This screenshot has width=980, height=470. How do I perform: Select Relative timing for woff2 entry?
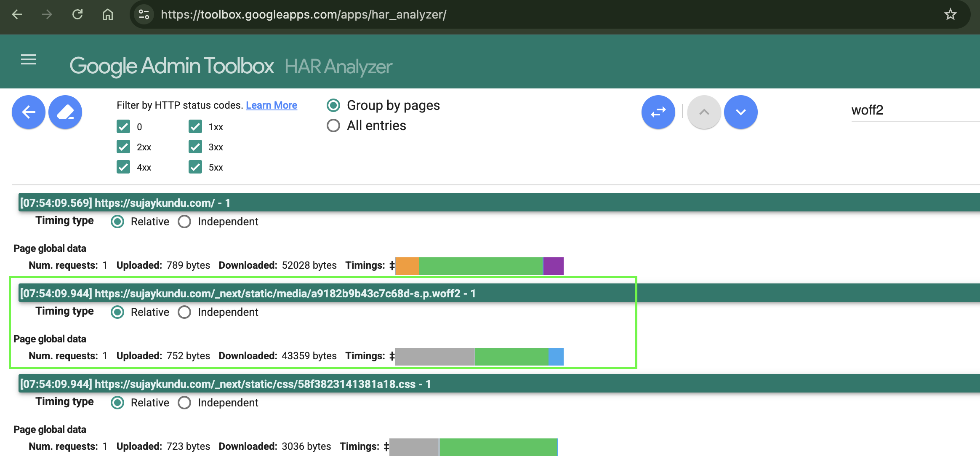pos(117,312)
